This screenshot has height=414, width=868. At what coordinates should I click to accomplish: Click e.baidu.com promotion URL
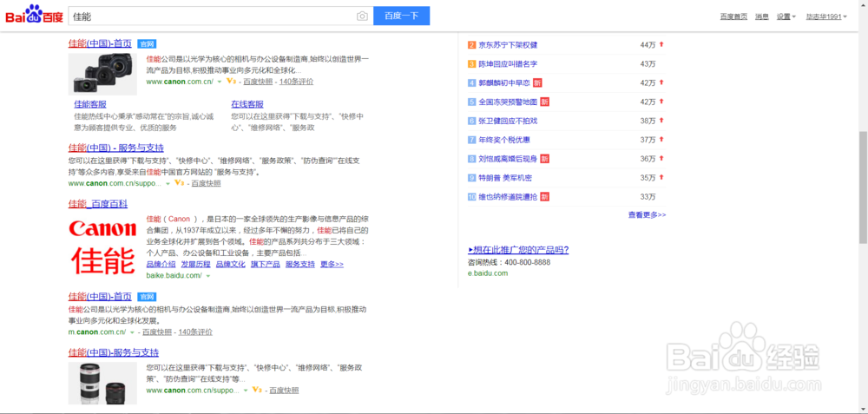point(488,273)
